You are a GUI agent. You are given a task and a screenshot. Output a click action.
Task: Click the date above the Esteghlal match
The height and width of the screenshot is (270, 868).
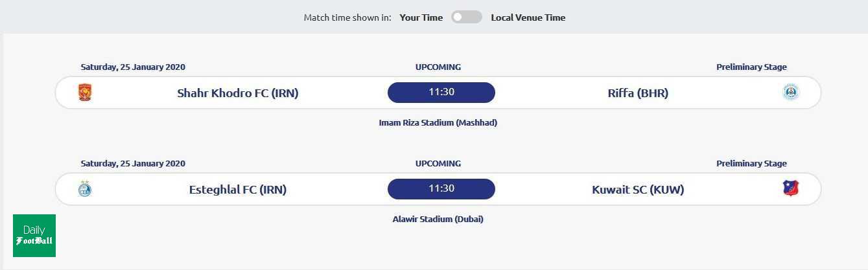(133, 163)
